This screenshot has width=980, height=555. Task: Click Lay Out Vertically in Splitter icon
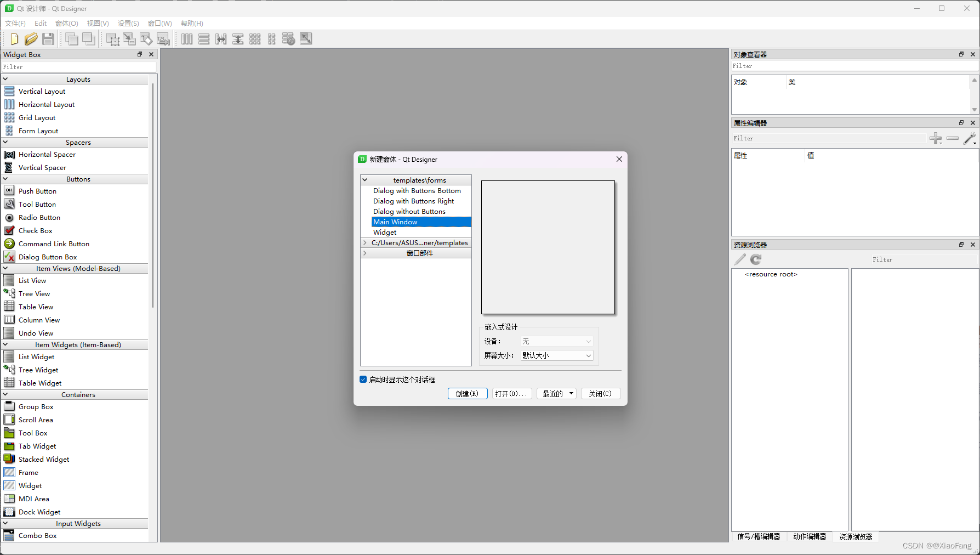coord(238,39)
